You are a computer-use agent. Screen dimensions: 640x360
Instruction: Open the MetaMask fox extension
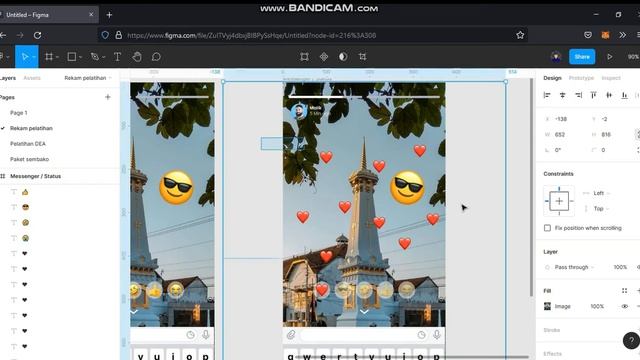605,35
